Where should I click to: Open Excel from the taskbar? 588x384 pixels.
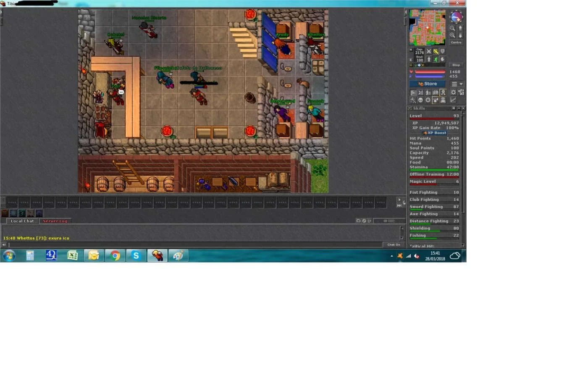click(73, 255)
